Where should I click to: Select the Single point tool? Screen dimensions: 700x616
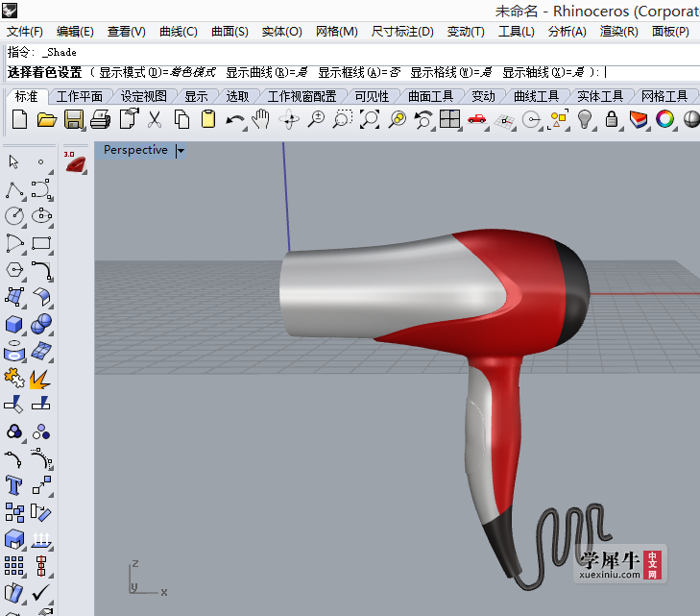pos(40,161)
